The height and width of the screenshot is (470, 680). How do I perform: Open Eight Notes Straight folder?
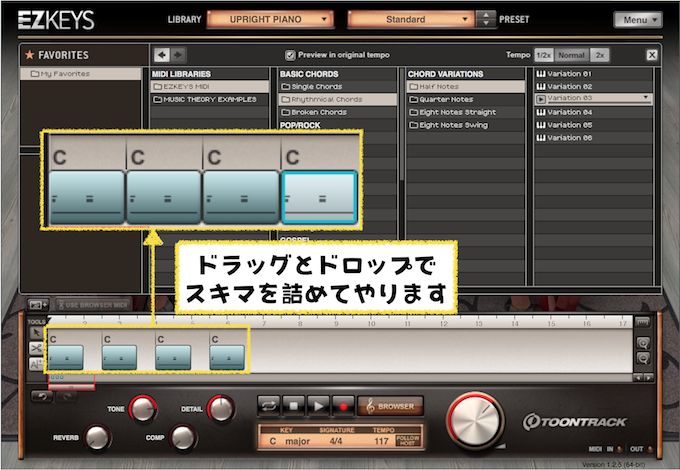click(x=465, y=112)
